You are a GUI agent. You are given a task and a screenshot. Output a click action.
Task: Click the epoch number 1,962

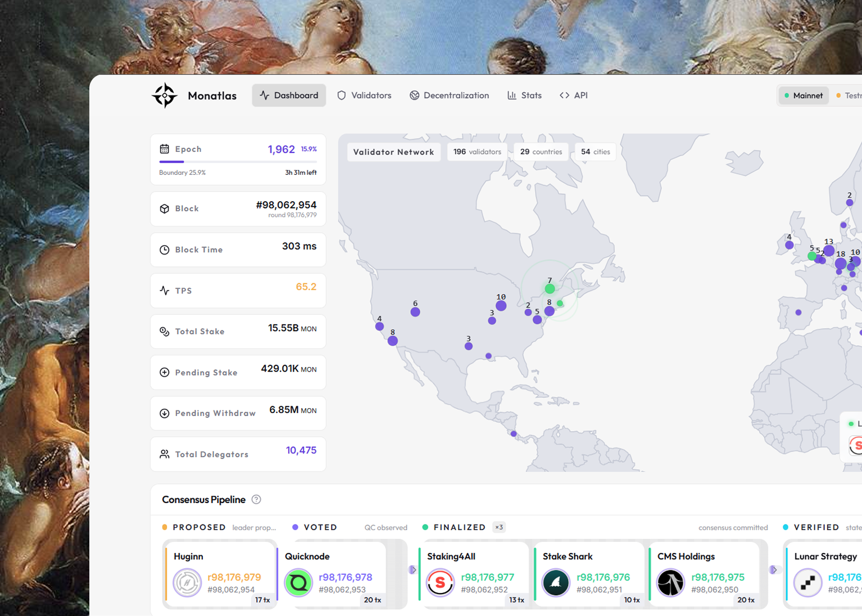[x=282, y=150]
